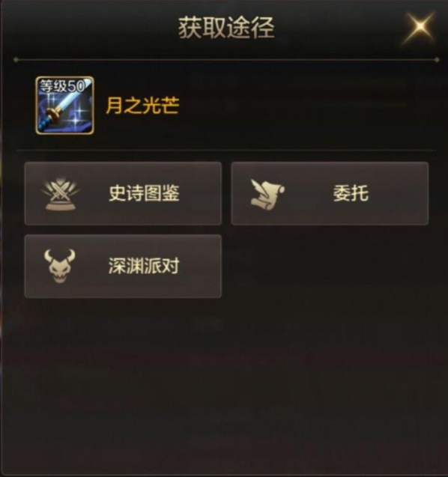This screenshot has height=477, width=448.
Task: Click the 获取途径 dialog title
Action: 226,28
